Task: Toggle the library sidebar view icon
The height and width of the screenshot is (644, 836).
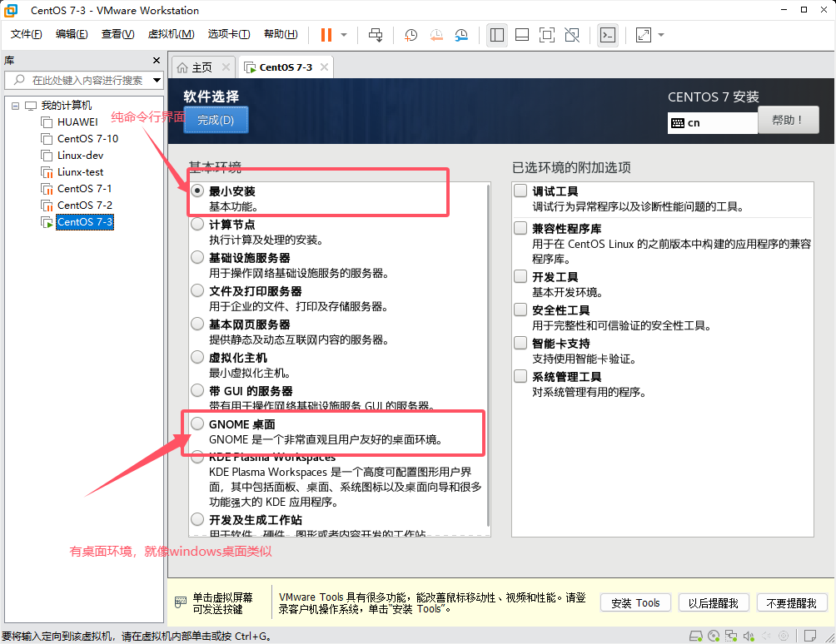Action: click(497, 35)
